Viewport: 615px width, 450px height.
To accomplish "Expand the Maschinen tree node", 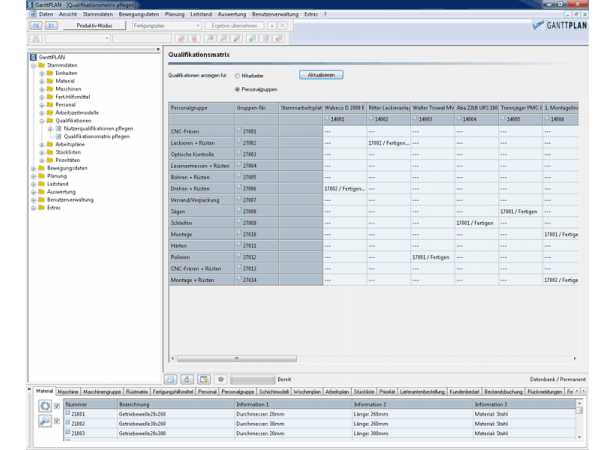I will (x=42, y=89).
